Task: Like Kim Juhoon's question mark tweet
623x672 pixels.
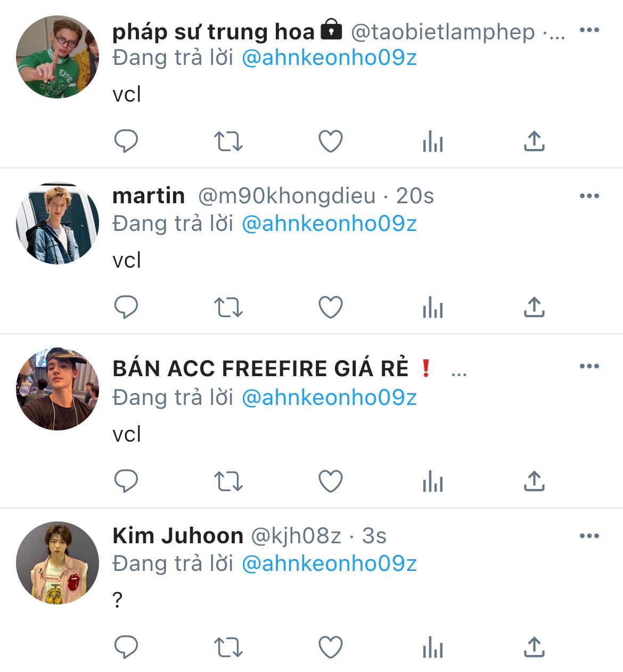Action: pyautogui.click(x=330, y=648)
